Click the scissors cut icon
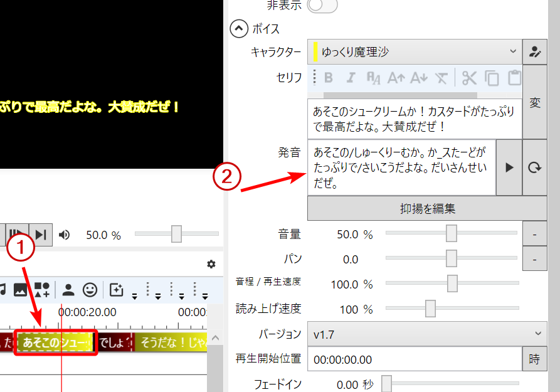This screenshot has width=560, height=392. coord(469,78)
